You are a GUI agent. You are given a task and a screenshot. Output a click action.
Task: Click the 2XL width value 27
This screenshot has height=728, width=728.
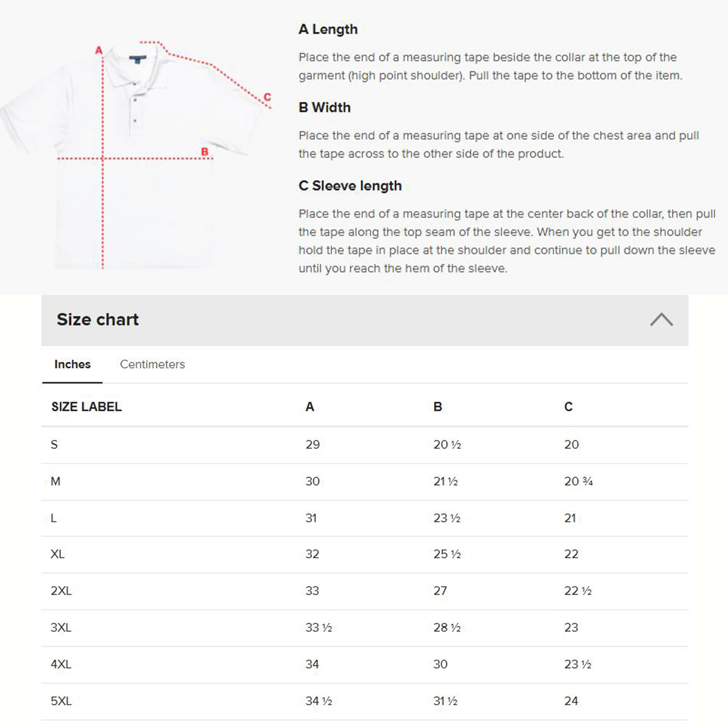440,591
